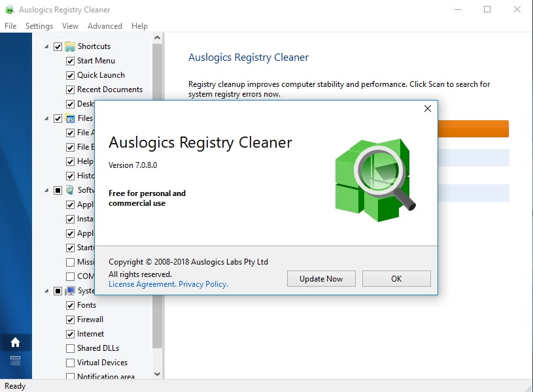Confirm the About dialog with OK
This screenshot has width=533, height=392.
396,278
